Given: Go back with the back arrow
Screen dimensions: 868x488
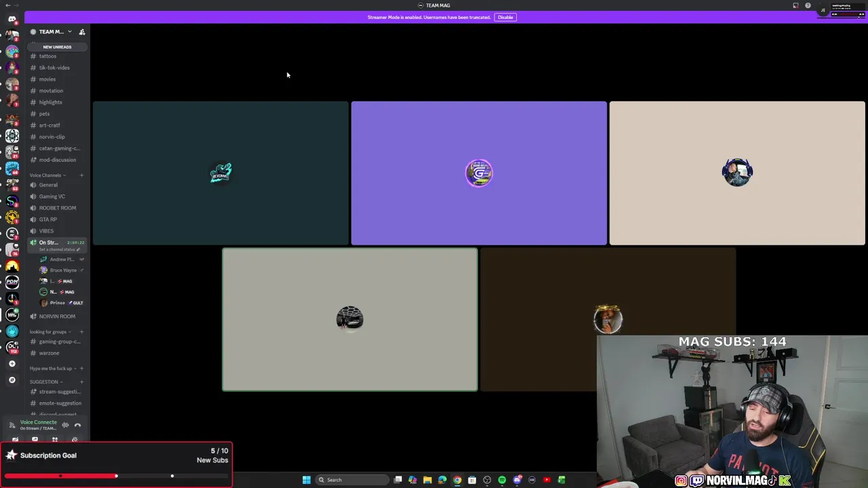Looking at the screenshot, I should pyautogui.click(x=7, y=5).
